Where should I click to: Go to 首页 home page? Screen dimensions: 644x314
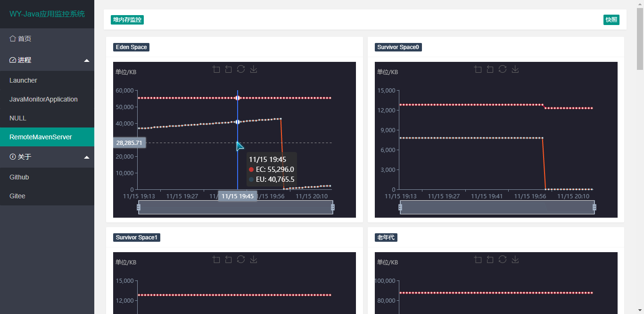pyautogui.click(x=47, y=39)
